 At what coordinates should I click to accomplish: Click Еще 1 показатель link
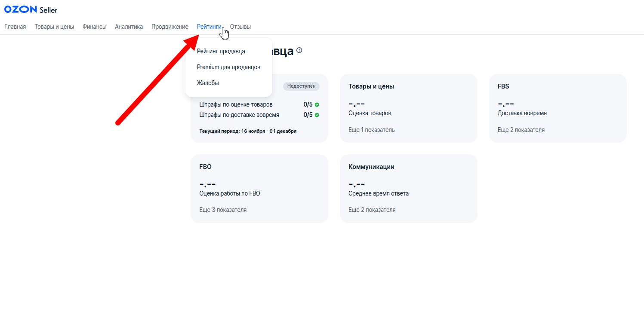coord(372,130)
